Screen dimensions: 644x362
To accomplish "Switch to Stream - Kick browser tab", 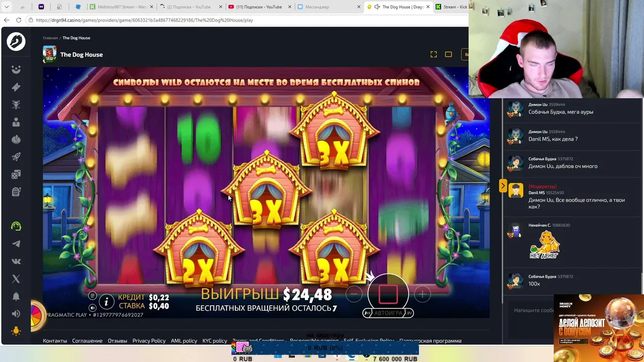I will pos(451,7).
